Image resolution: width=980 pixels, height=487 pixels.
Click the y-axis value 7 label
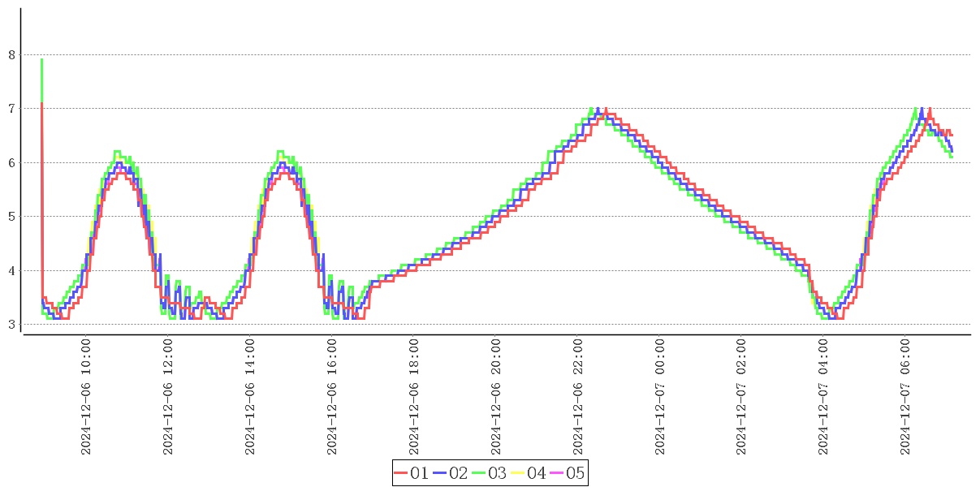coord(11,109)
